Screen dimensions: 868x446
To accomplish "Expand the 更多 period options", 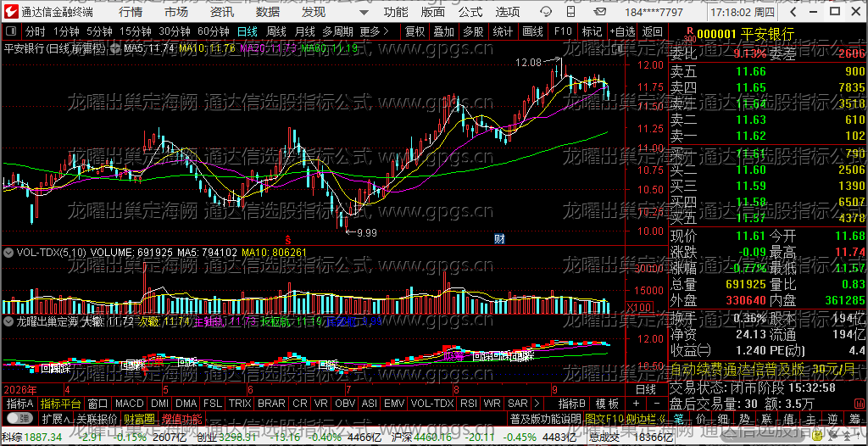I will [374, 31].
